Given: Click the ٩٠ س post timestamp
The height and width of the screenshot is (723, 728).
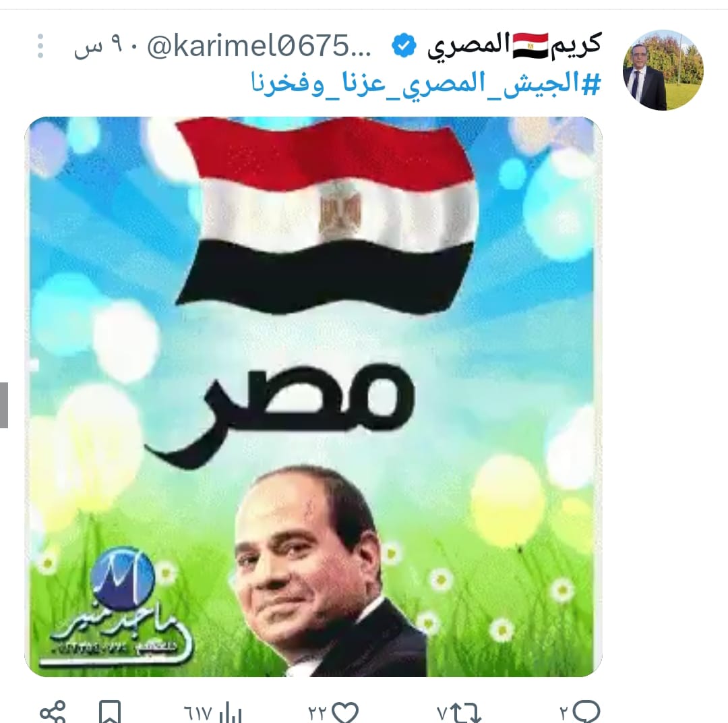Looking at the screenshot, I should pyautogui.click(x=98, y=47).
